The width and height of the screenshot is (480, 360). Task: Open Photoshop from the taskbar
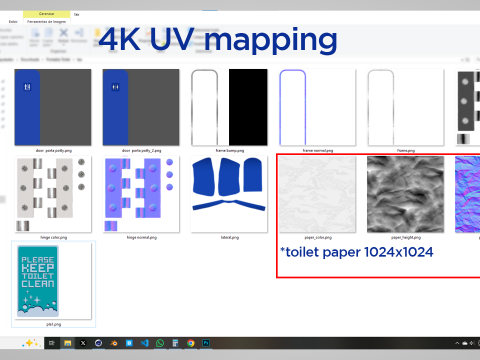[x=206, y=343]
